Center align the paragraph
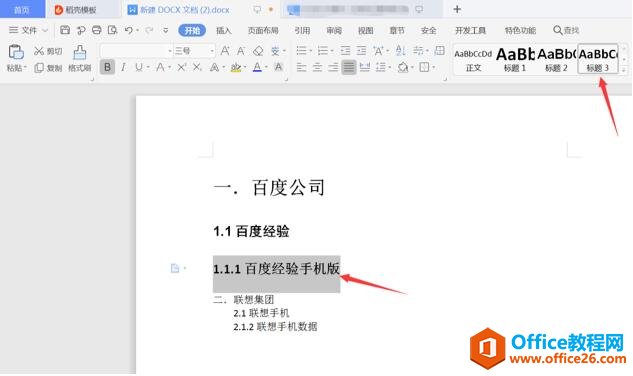Screen dimensions: 633x376 pos(317,67)
